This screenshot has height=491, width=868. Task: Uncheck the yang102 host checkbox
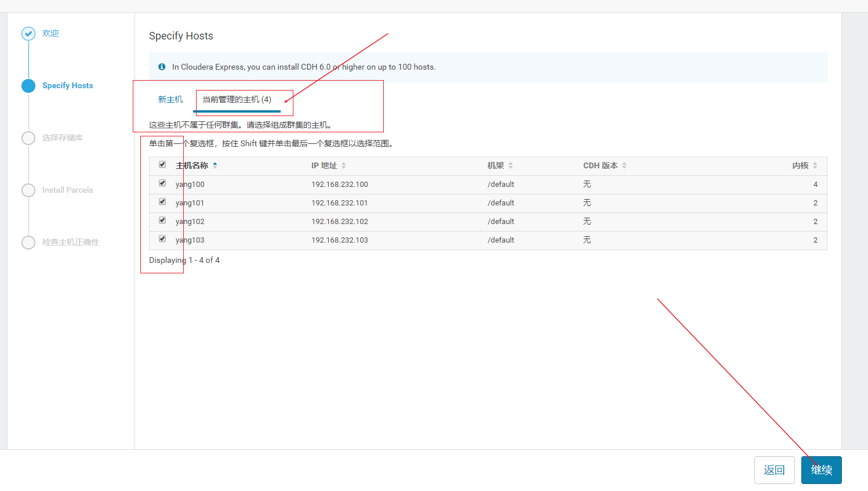click(162, 220)
